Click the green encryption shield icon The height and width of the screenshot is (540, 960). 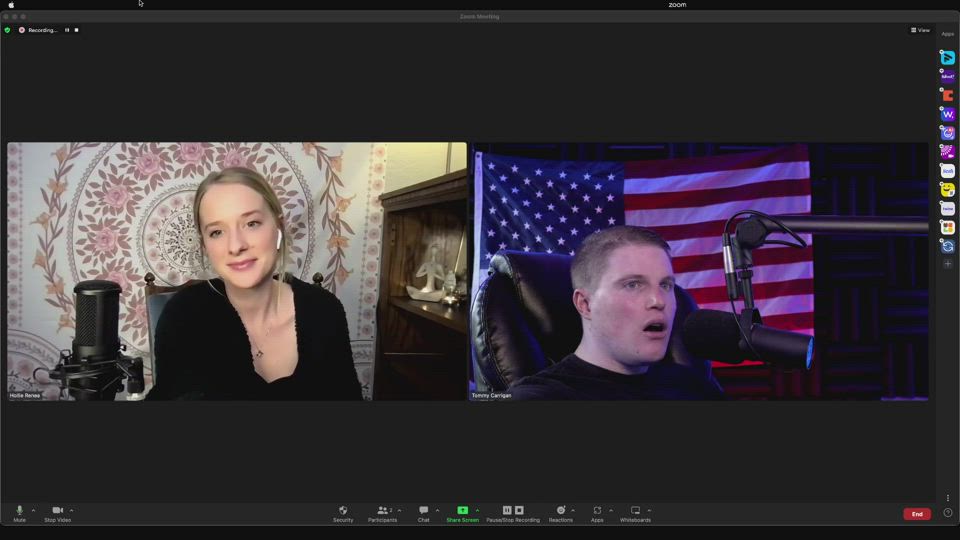(x=7, y=30)
